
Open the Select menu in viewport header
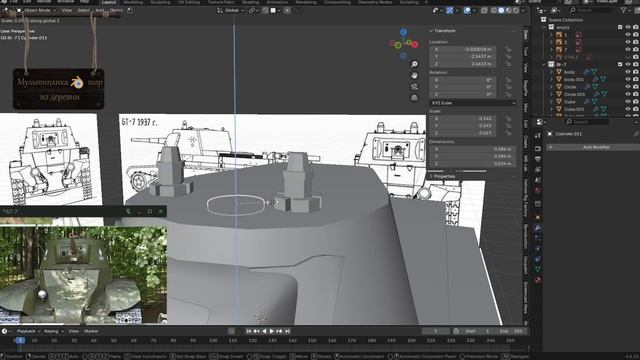[83, 10]
